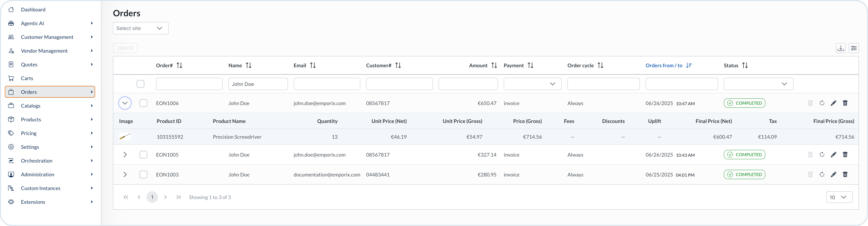Click the document icon for order EON1006

click(x=810, y=103)
